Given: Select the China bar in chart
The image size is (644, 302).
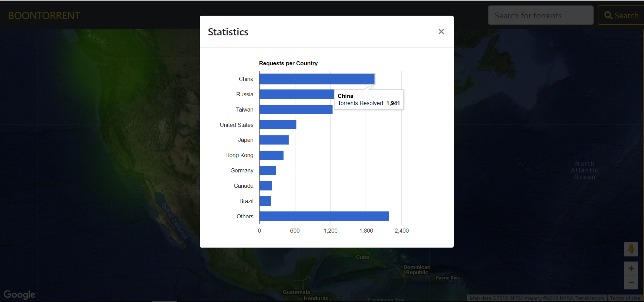Looking at the screenshot, I should coord(317,79).
